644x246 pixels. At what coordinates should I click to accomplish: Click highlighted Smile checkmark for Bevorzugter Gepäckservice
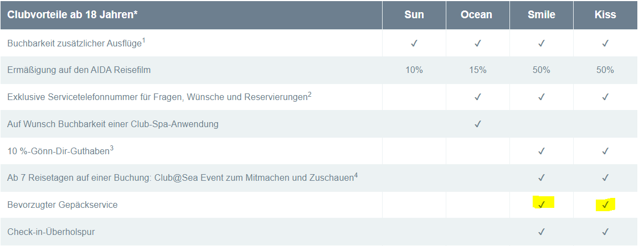(542, 205)
